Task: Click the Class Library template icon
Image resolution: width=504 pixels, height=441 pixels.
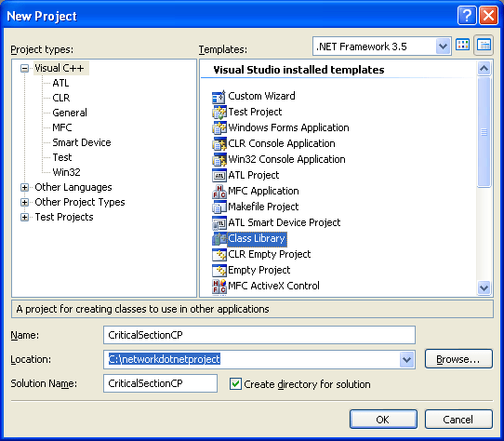Action: (219, 239)
